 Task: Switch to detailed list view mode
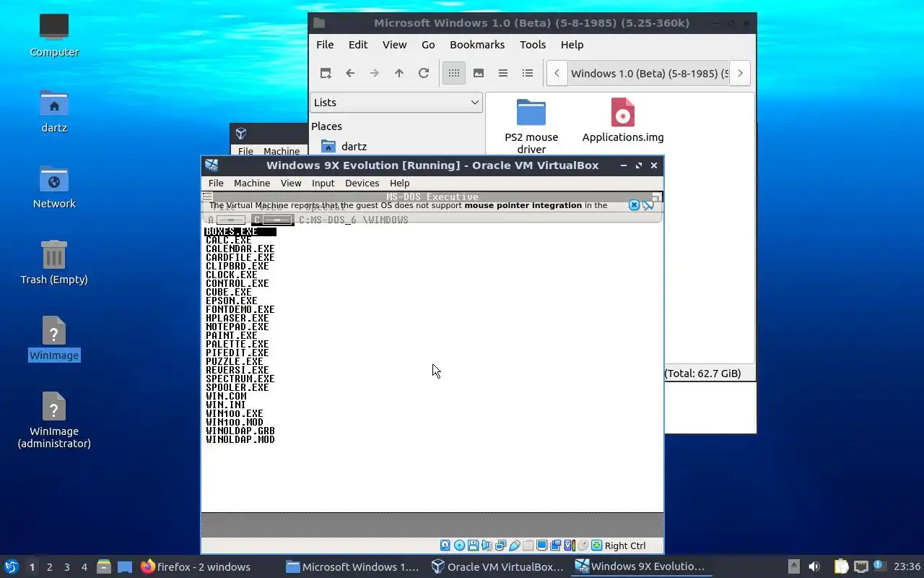(528, 73)
